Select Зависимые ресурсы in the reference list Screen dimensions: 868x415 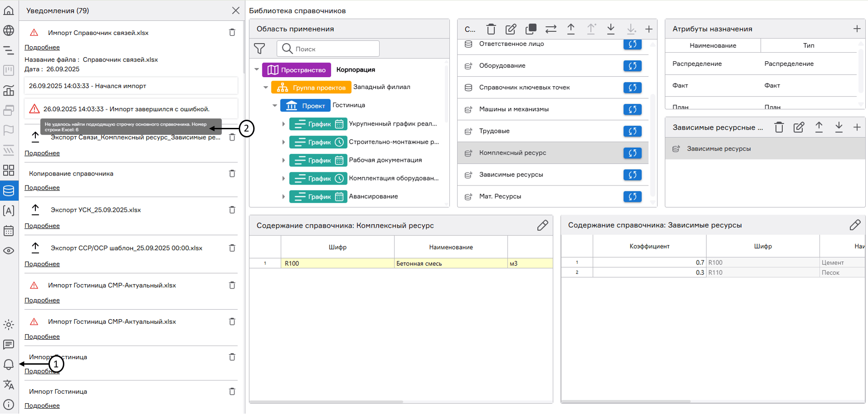511,175
